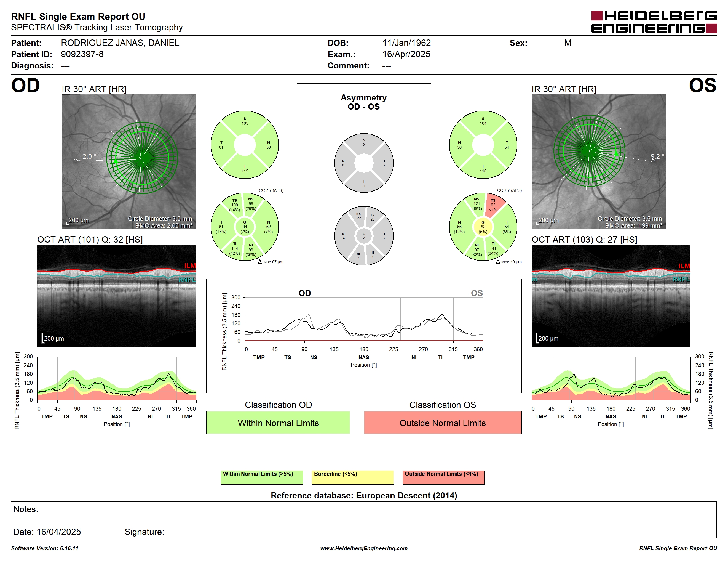The height and width of the screenshot is (563, 728).
Task: Click the OD G 84 (7%) center sector
Action: (x=245, y=227)
